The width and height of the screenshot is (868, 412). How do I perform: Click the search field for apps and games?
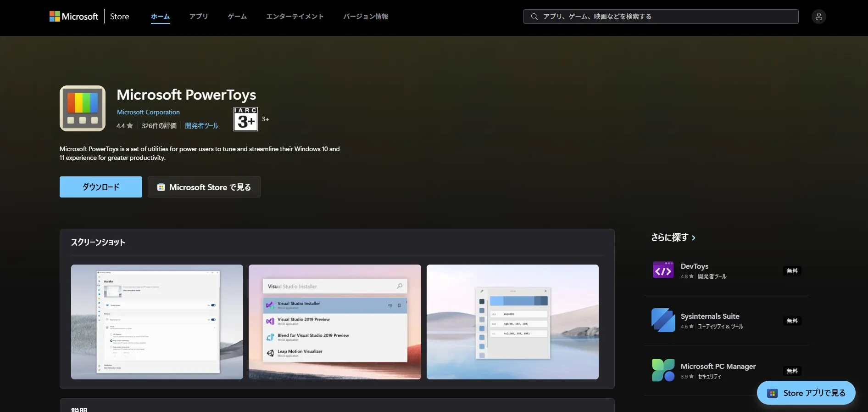[x=661, y=17]
